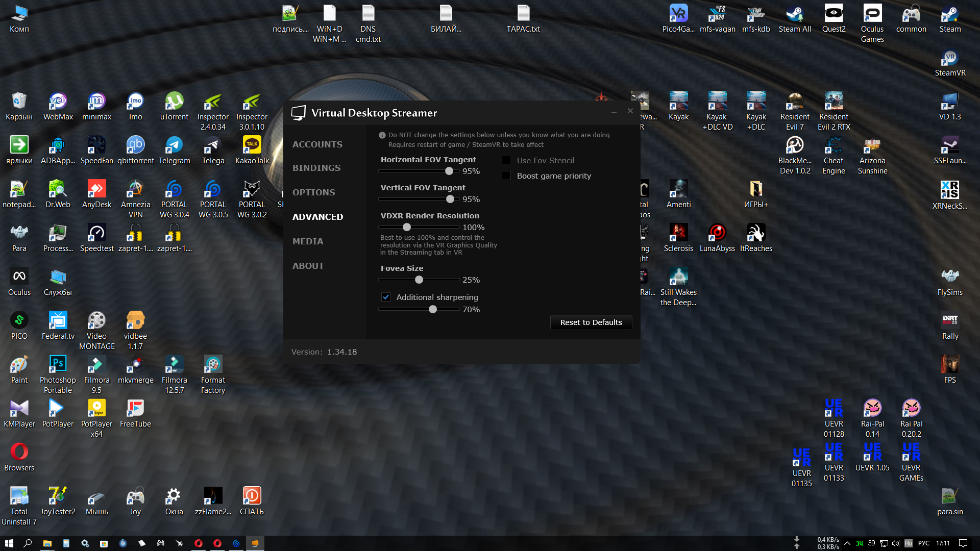Toggle the Use Fov Stencil checkbox
This screenshot has width=980, height=551.
click(x=506, y=160)
